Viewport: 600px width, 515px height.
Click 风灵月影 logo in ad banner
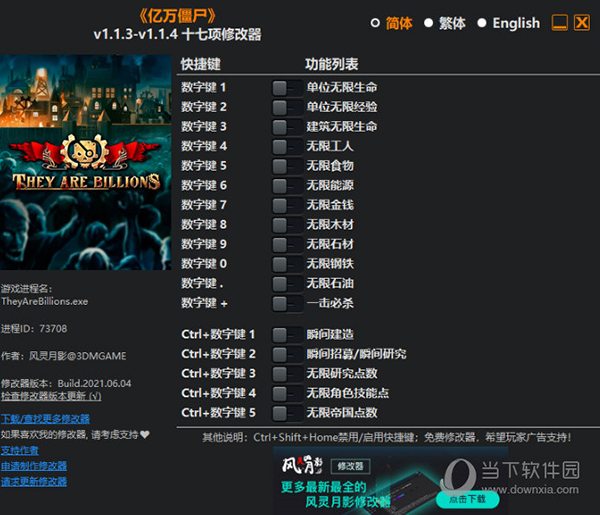coord(302,466)
